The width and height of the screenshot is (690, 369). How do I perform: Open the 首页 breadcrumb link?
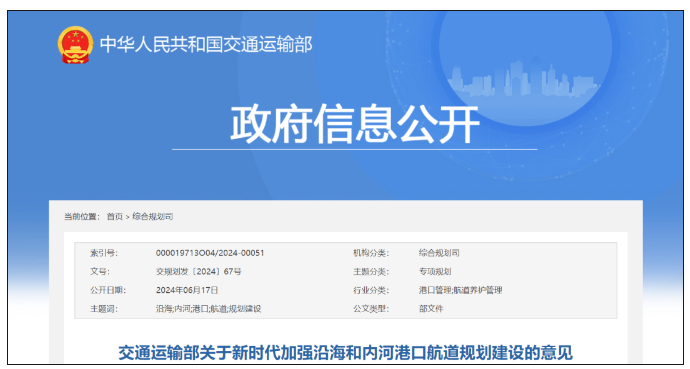point(115,216)
